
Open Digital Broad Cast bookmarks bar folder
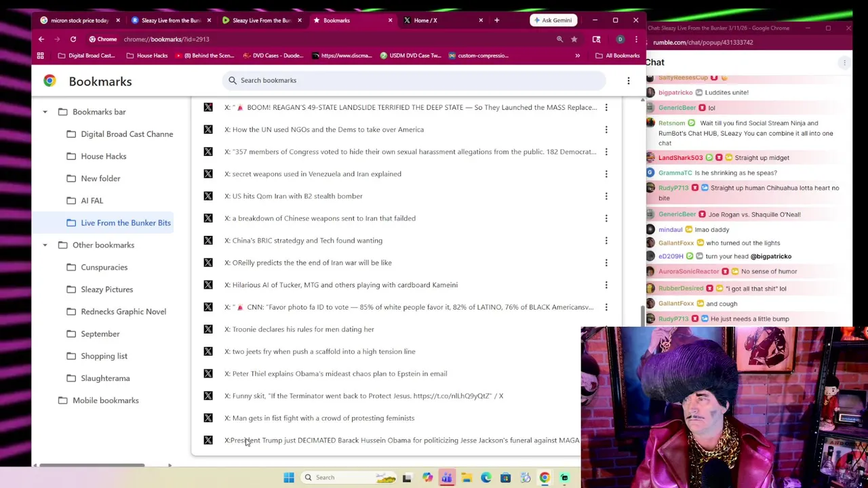coord(87,56)
